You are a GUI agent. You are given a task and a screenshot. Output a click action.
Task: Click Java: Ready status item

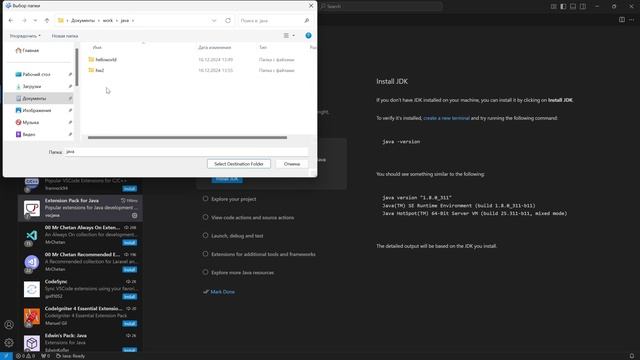pyautogui.click(x=70, y=356)
